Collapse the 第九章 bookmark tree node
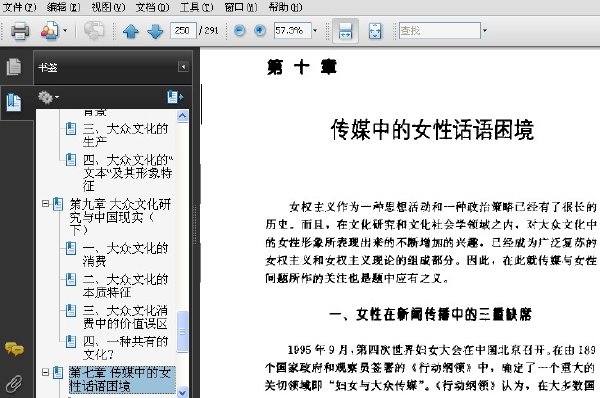Viewport: 600px width, 398px height. (x=45, y=204)
